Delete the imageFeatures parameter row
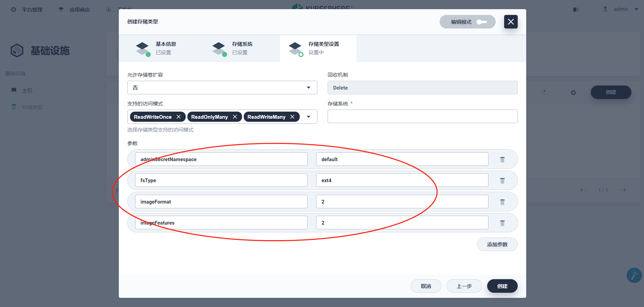 coord(502,223)
